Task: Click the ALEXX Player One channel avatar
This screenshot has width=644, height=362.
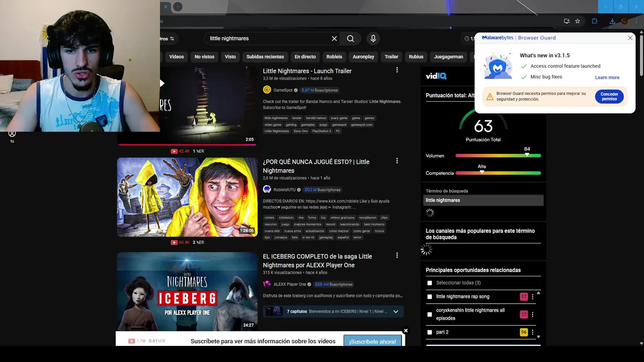Action: (267, 284)
